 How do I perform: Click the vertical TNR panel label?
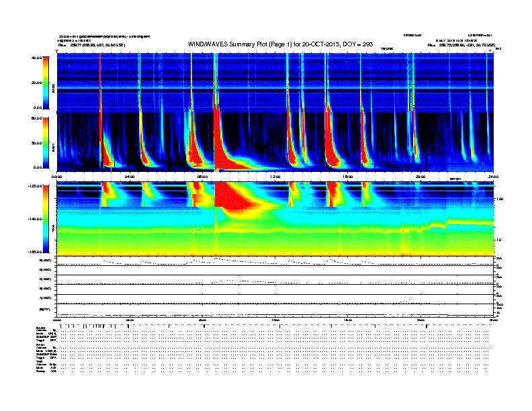click(x=53, y=229)
